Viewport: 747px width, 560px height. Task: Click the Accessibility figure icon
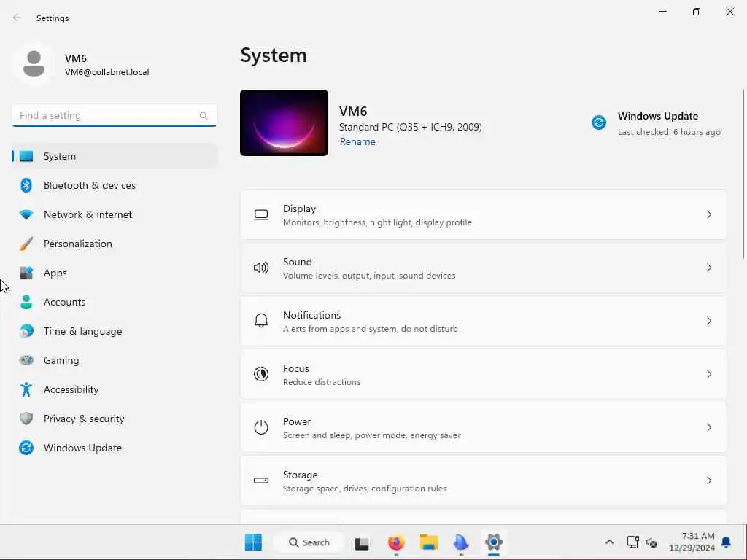coord(26,389)
